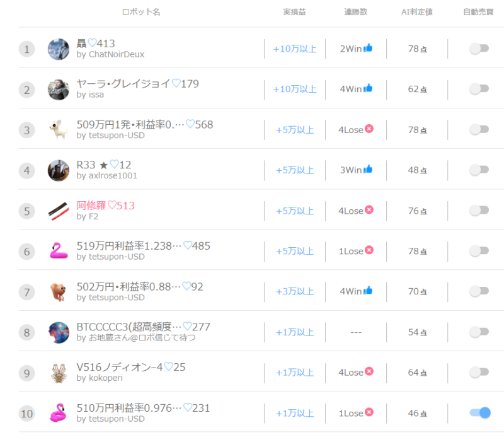This screenshot has width=504, height=442.
Task: Click the thumbs-up icon next to 3Win
Action: pyautogui.click(x=368, y=169)
